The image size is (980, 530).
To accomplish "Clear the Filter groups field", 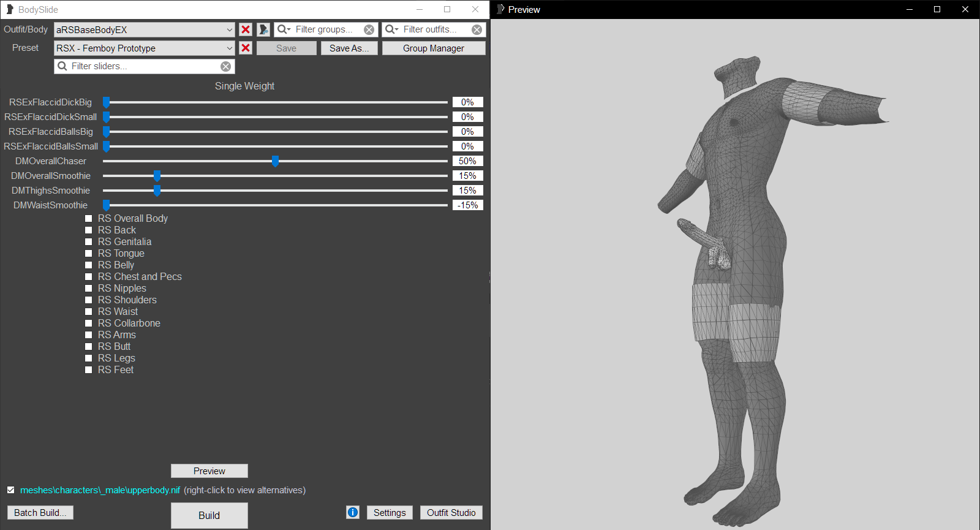I will [369, 29].
